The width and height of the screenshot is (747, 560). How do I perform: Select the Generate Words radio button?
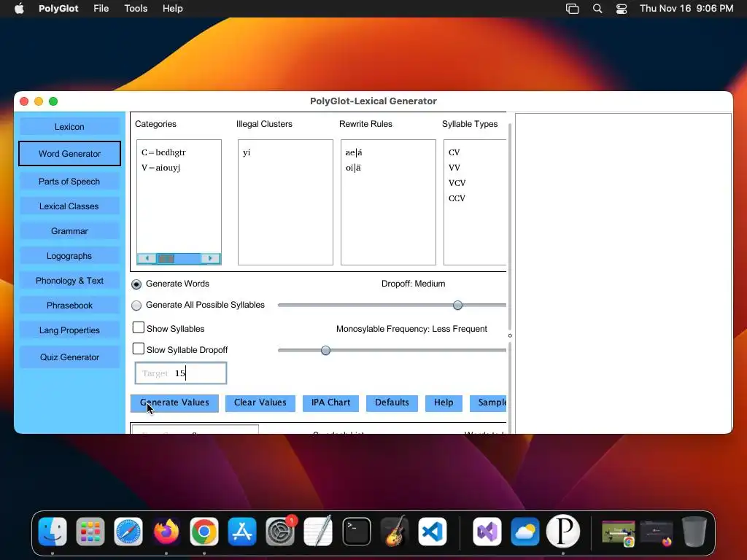point(136,284)
